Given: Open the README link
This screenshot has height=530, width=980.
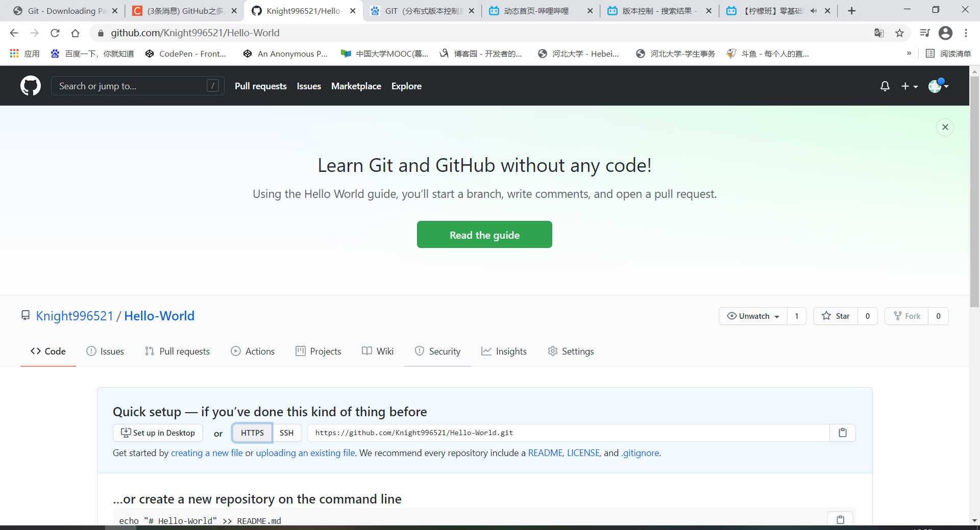Looking at the screenshot, I should [545, 453].
